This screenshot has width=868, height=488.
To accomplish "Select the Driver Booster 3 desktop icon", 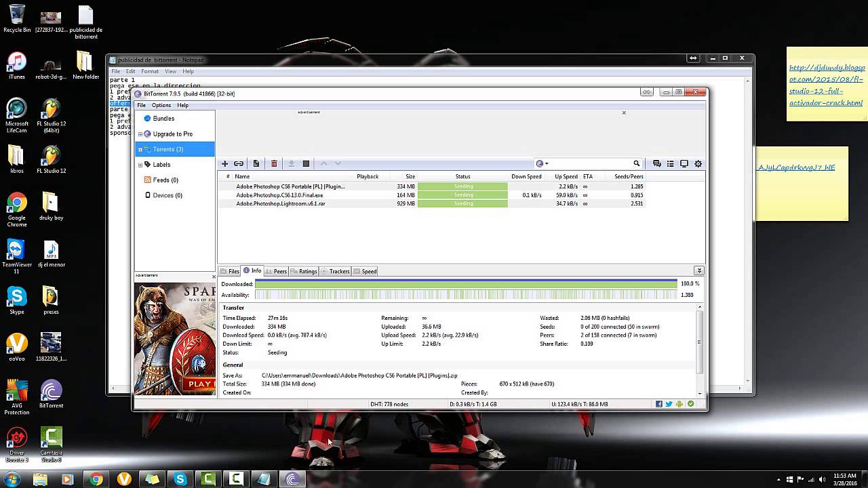I will point(17,444).
